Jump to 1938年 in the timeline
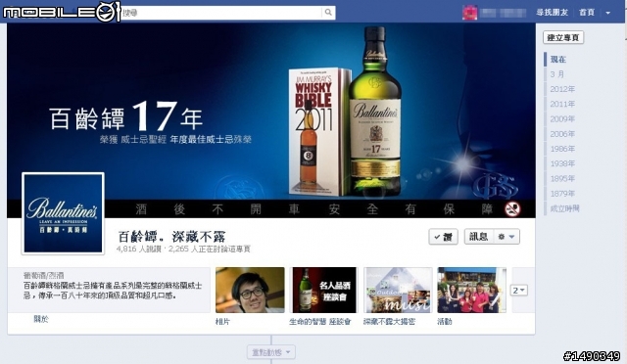The width and height of the screenshot is (627, 364). click(x=562, y=163)
